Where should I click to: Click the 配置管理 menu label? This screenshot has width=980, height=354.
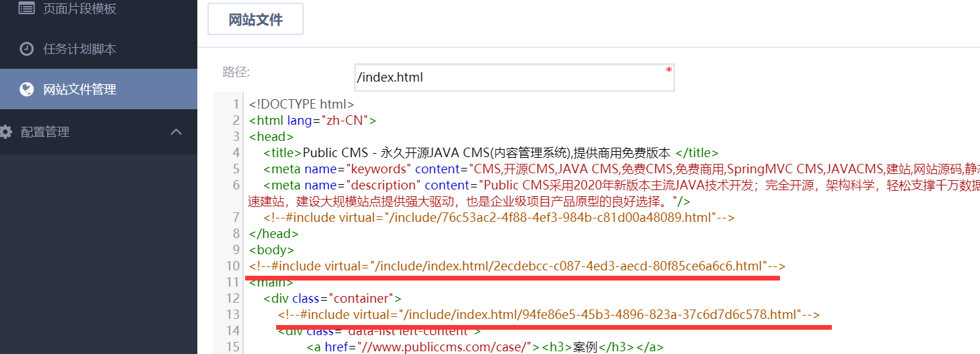pos(45,132)
